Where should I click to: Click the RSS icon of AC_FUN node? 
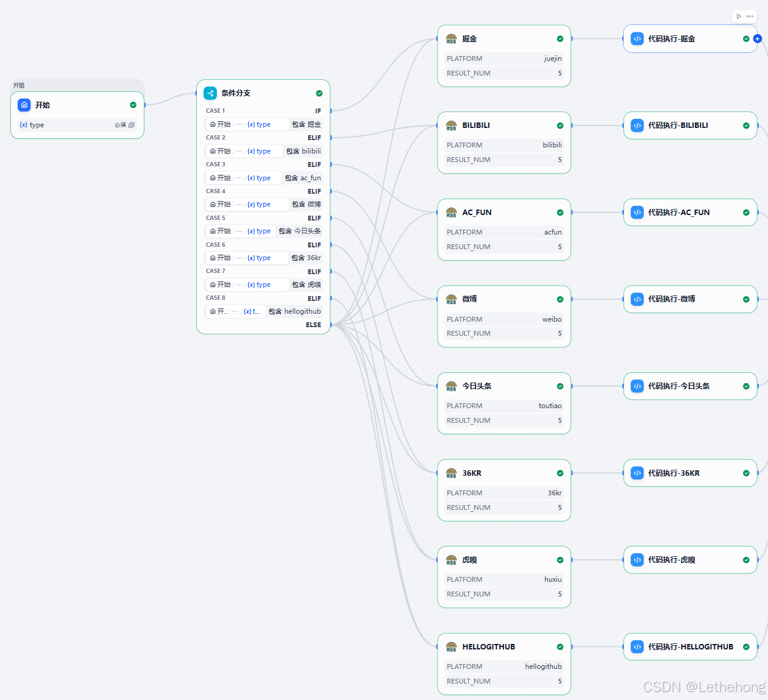pyautogui.click(x=451, y=213)
